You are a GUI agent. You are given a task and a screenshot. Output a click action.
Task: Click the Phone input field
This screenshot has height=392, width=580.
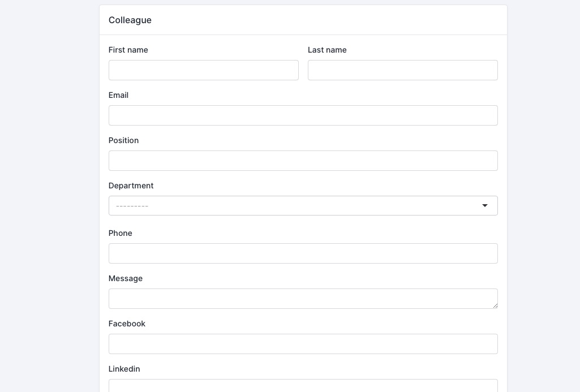[x=303, y=253]
